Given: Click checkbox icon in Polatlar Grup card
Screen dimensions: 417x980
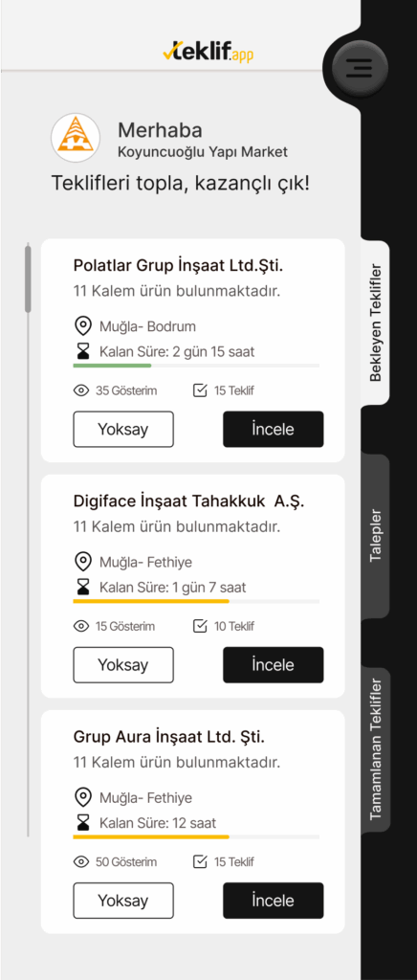Looking at the screenshot, I should [200, 390].
